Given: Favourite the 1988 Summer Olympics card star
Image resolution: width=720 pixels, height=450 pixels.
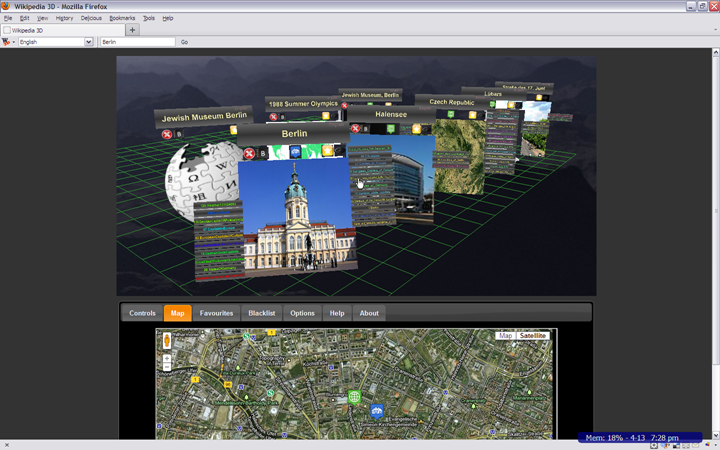Looking at the screenshot, I should coord(326,116).
